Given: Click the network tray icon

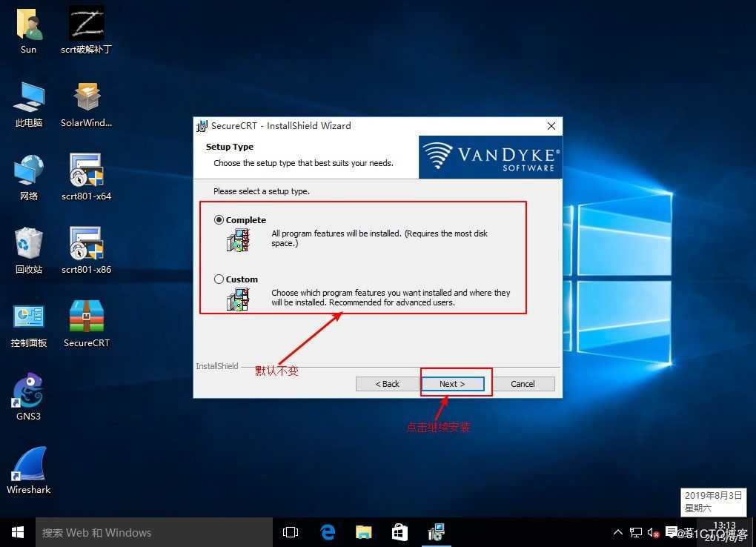Looking at the screenshot, I should coord(635,532).
